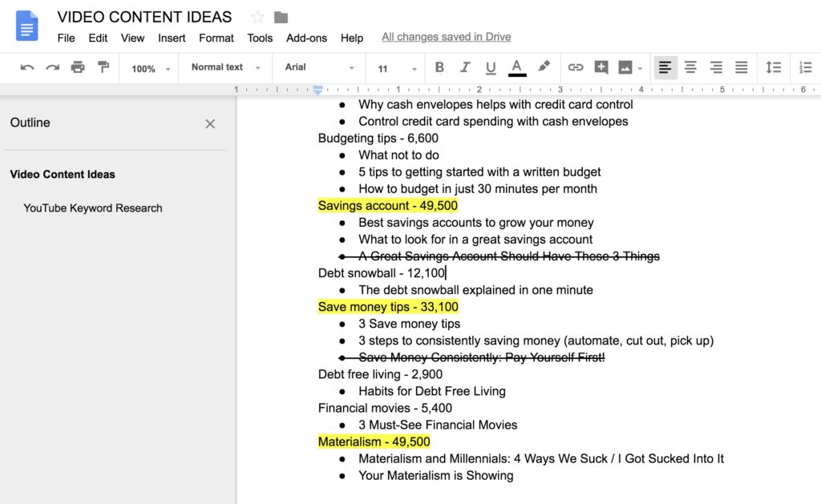Viewport: 821px width, 504px height.
Task: Click the bullet What not to do
Action: pyautogui.click(x=398, y=155)
